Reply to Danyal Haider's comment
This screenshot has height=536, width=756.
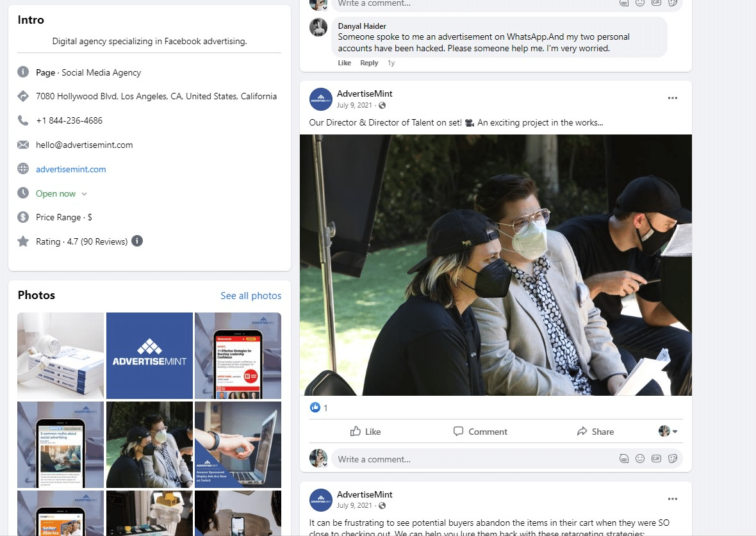tap(369, 63)
